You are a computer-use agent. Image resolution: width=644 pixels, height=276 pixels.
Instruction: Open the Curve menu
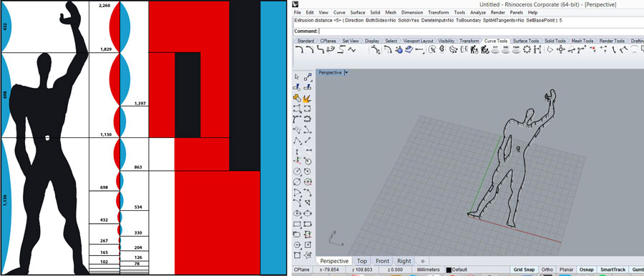click(x=339, y=13)
